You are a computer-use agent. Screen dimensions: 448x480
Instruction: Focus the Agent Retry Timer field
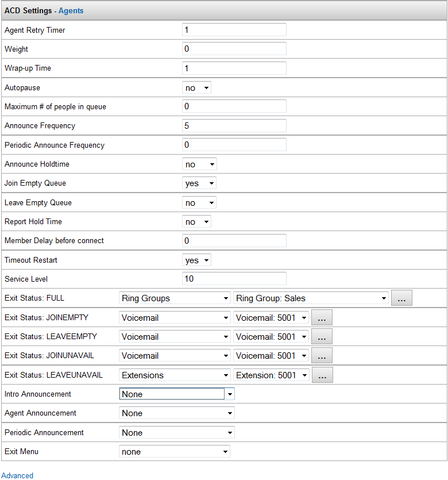[234, 30]
